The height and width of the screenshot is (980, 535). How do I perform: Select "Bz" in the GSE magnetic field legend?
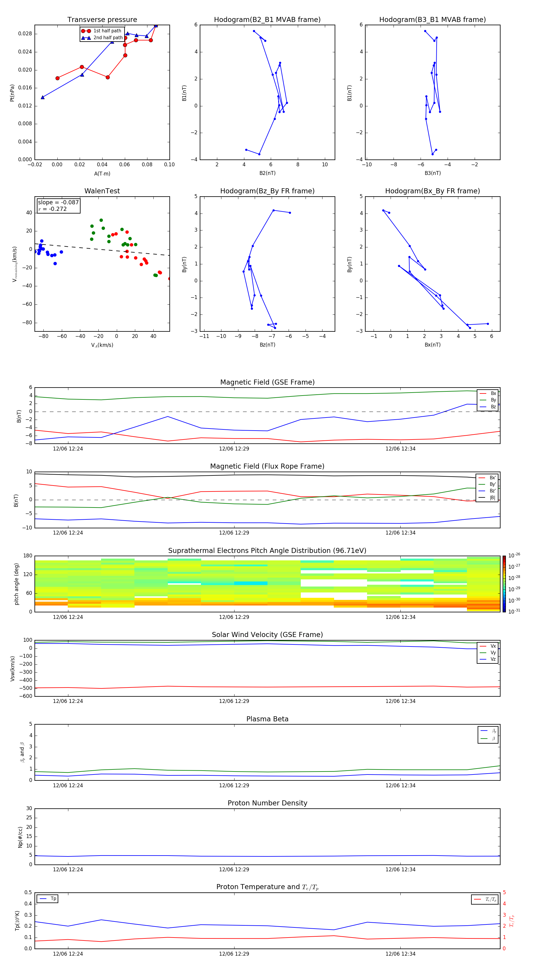click(x=488, y=407)
